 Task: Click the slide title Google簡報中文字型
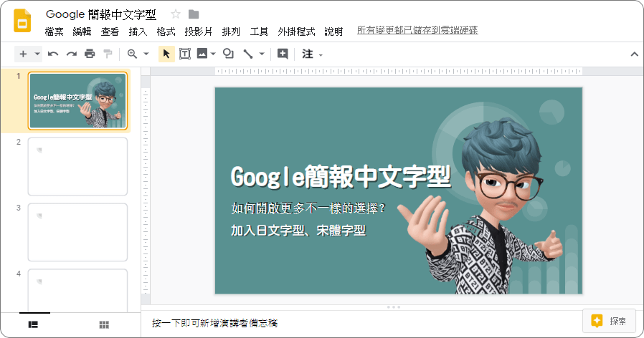(341, 177)
